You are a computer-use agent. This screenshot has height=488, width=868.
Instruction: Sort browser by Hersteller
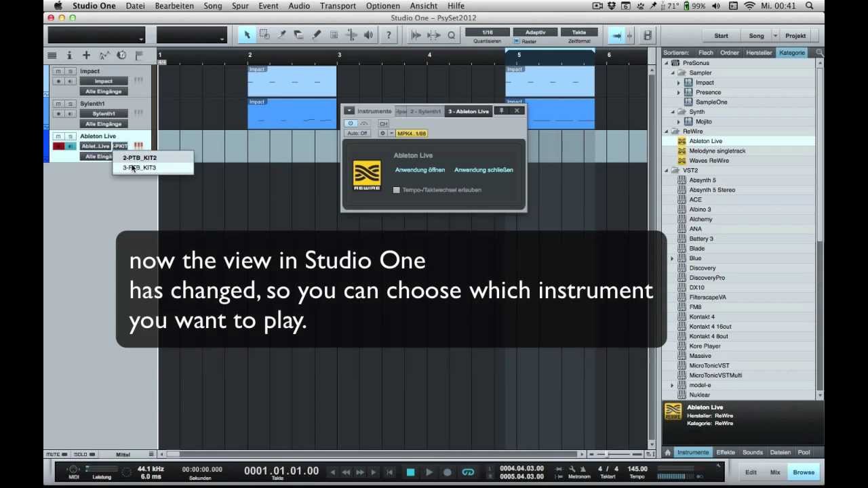coord(759,53)
